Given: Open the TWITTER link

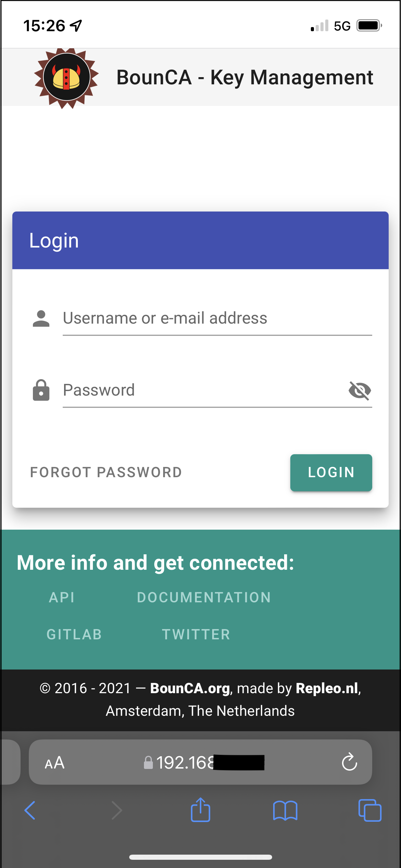Looking at the screenshot, I should tap(196, 635).
